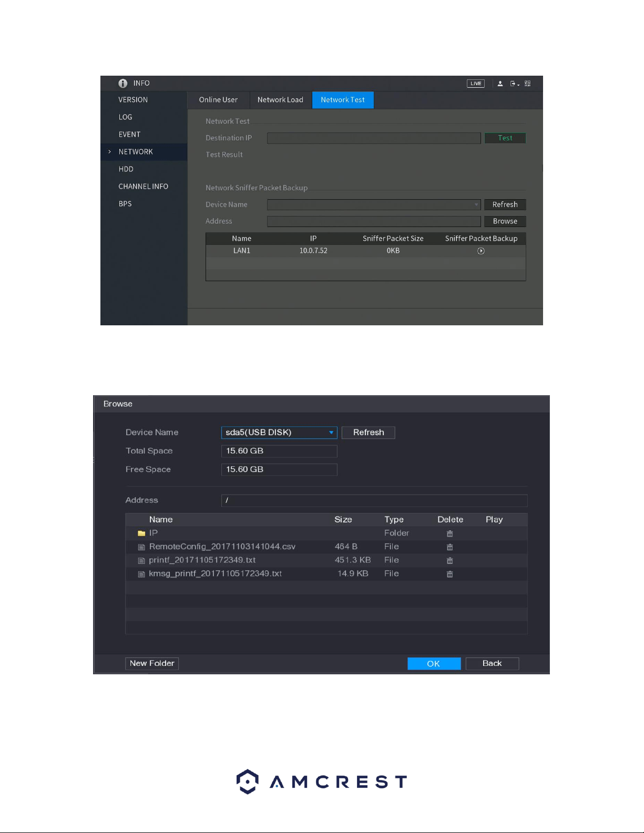Click the 10.0.7.52 IP cell
Viewport: 644px width, 833px height.
(x=313, y=251)
